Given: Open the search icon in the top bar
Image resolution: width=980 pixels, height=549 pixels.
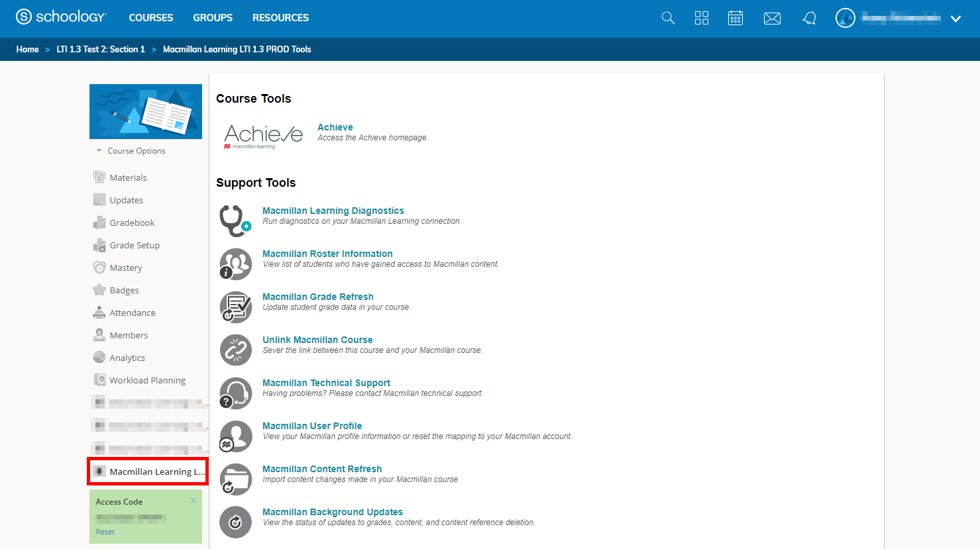Looking at the screenshot, I should point(668,18).
